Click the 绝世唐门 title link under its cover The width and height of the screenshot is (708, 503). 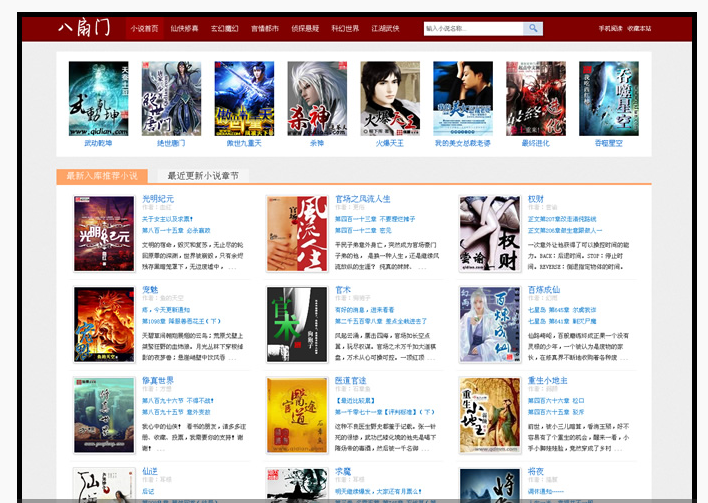(171, 143)
